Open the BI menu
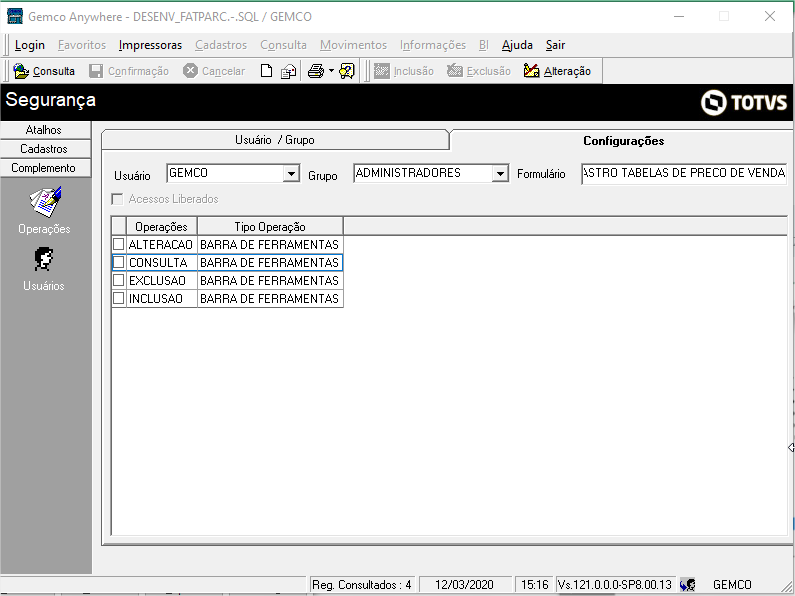Image resolution: width=795 pixels, height=596 pixels. coord(484,45)
